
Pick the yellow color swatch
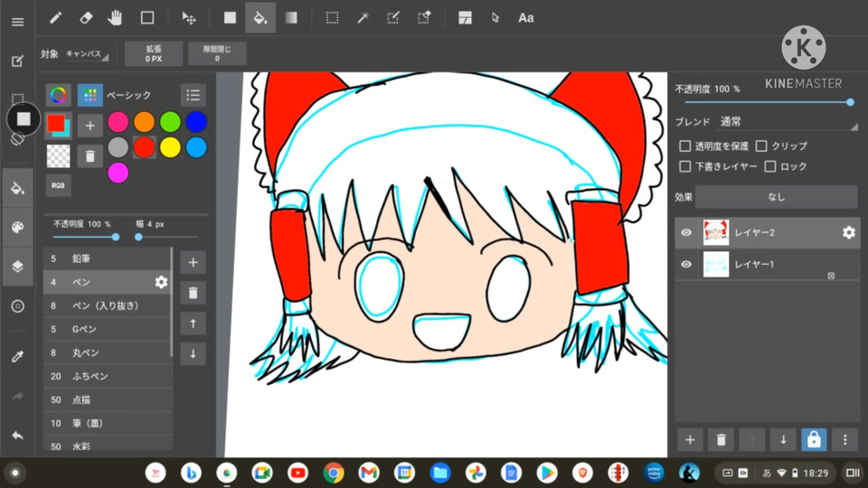(170, 147)
